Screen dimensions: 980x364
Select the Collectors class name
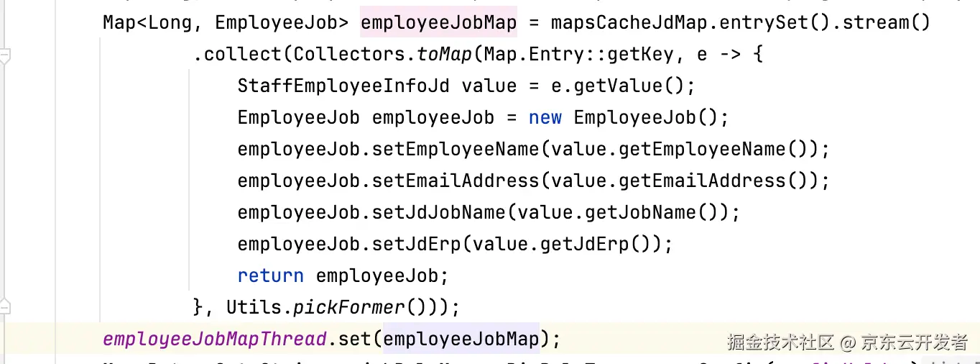[x=349, y=55]
